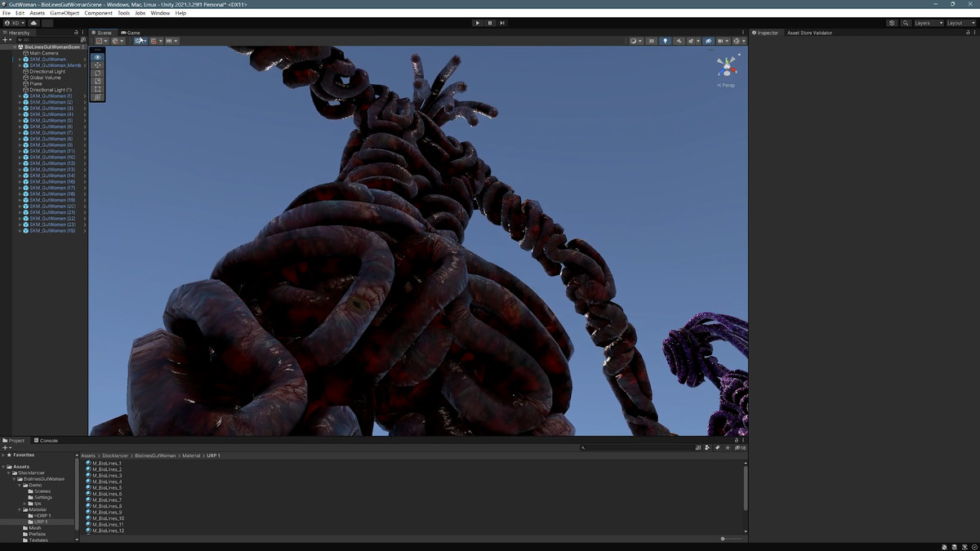
Task: Switch to the Console tab
Action: (46, 441)
